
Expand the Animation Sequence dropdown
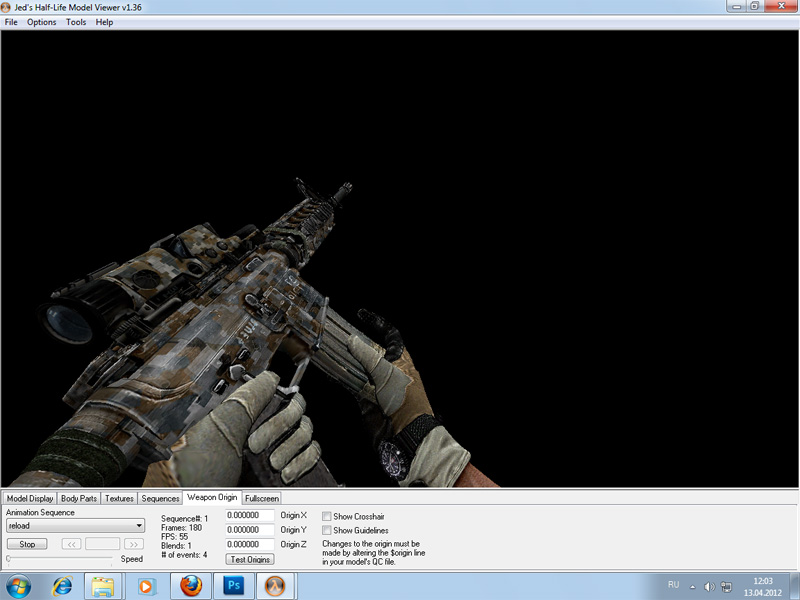139,525
